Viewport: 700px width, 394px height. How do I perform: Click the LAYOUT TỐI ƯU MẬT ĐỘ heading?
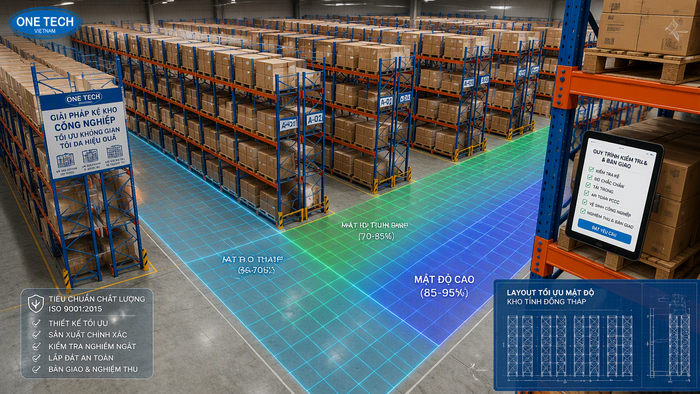point(550,293)
